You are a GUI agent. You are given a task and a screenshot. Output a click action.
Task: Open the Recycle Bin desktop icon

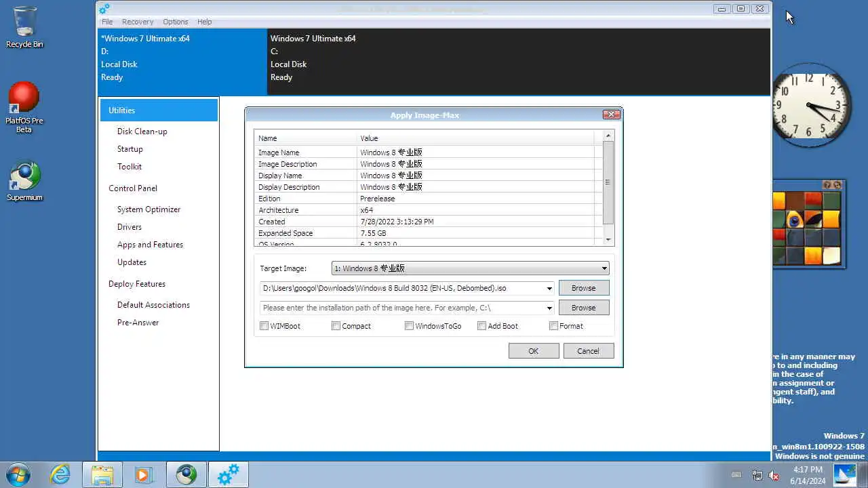pos(24,27)
